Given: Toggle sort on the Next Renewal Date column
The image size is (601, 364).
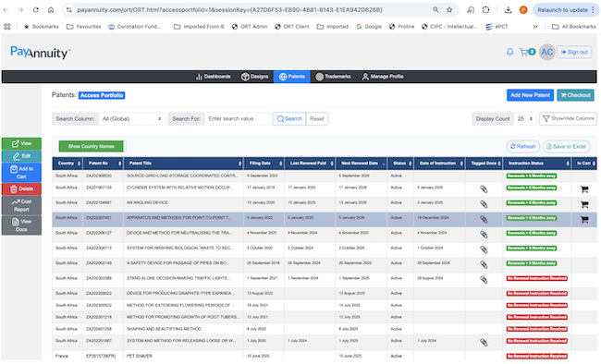Looking at the screenshot, I should tap(361, 164).
